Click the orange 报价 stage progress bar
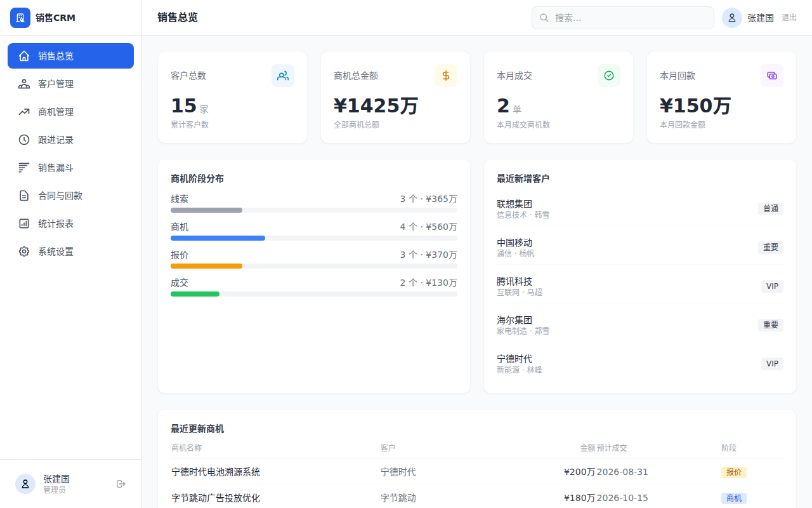812x508 pixels. point(206,266)
